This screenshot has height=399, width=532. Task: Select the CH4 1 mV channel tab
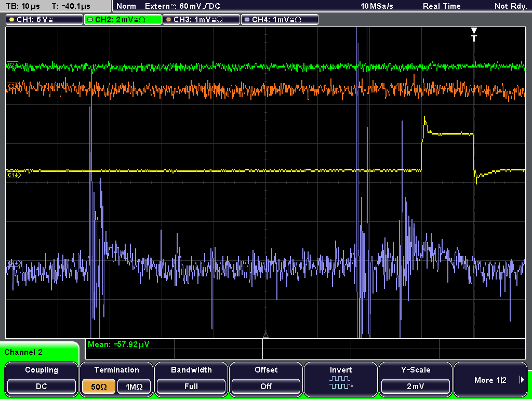tap(280, 20)
